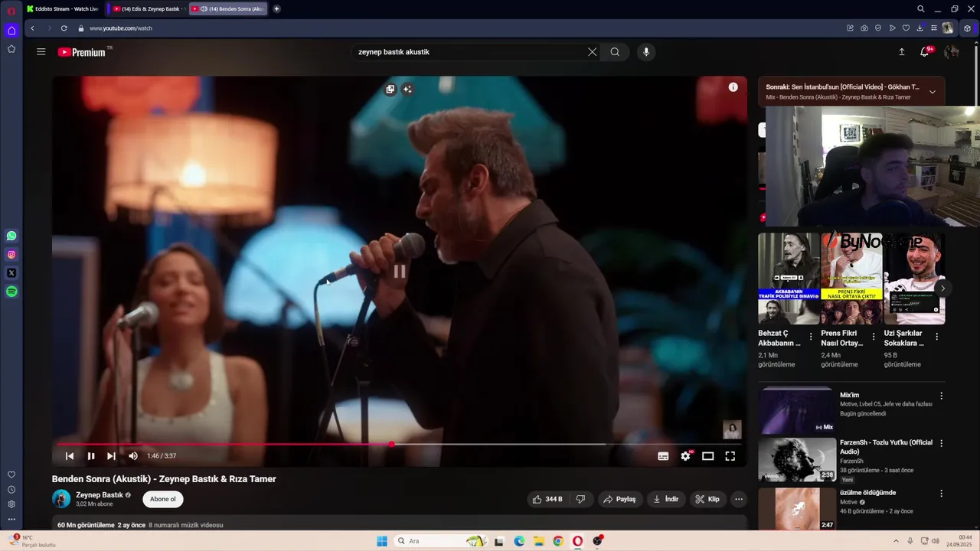Expand the next-up mix playlist chevron
980x551 pixels.
(932, 92)
